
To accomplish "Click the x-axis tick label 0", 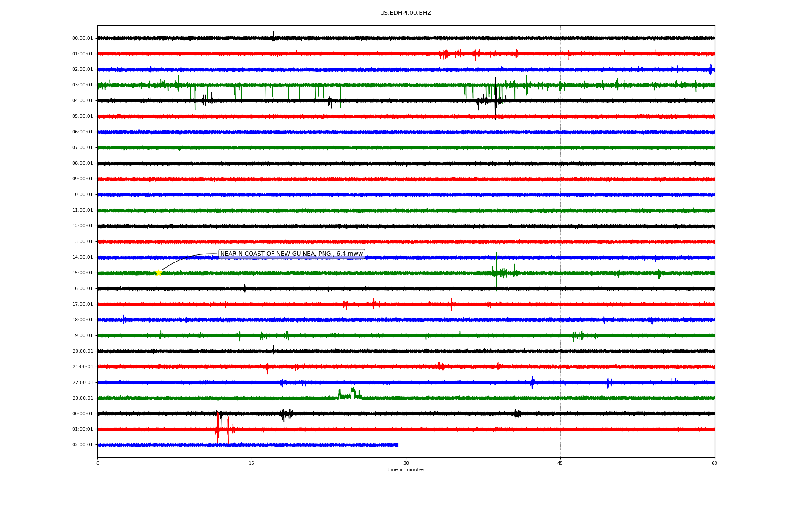I will (x=98, y=464).
